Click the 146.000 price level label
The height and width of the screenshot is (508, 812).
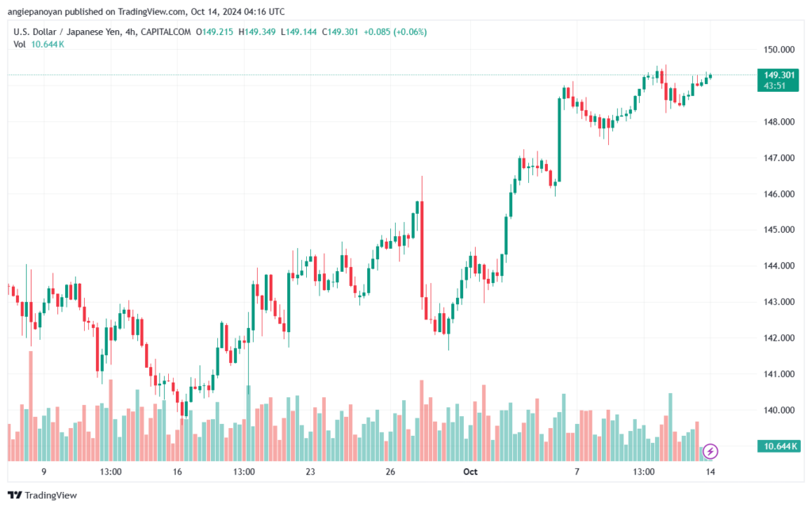779,194
